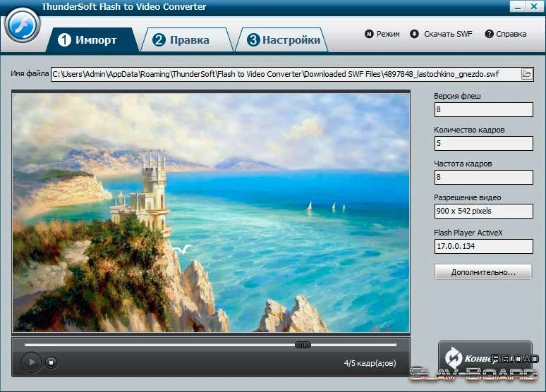Start conversion with the Конвертировать button

pos(485,358)
